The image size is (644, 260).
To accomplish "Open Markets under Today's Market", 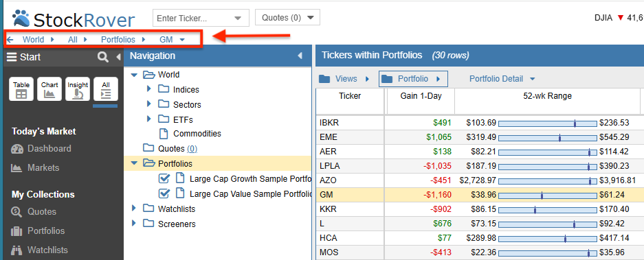I will [35, 167].
